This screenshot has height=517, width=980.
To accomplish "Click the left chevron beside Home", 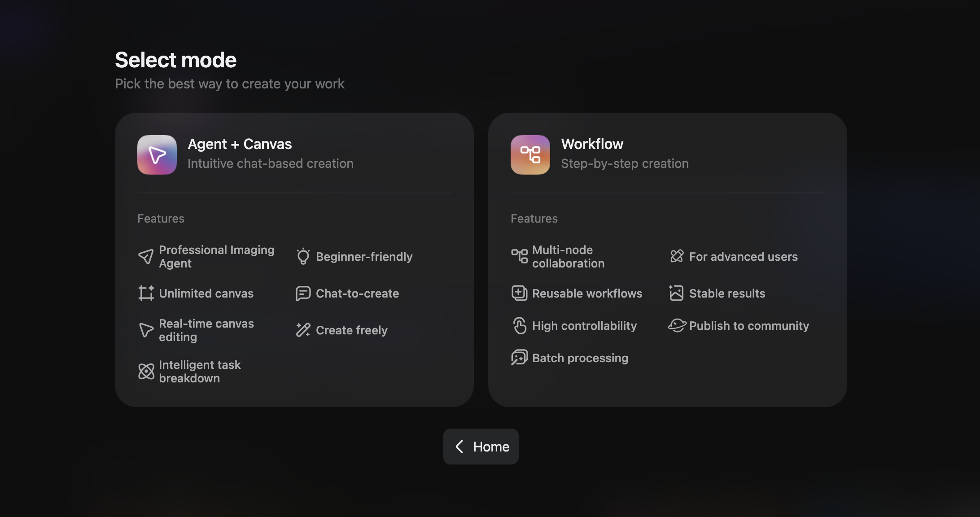I will [x=459, y=447].
